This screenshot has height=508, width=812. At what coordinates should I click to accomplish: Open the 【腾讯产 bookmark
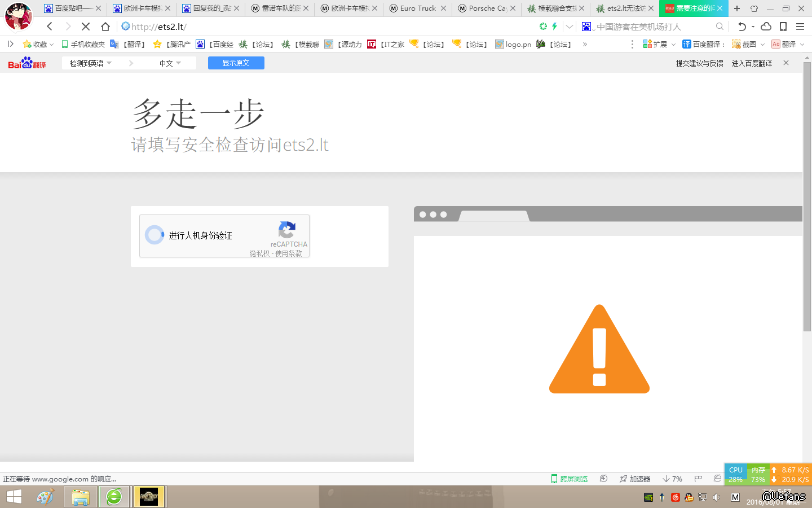[172, 44]
